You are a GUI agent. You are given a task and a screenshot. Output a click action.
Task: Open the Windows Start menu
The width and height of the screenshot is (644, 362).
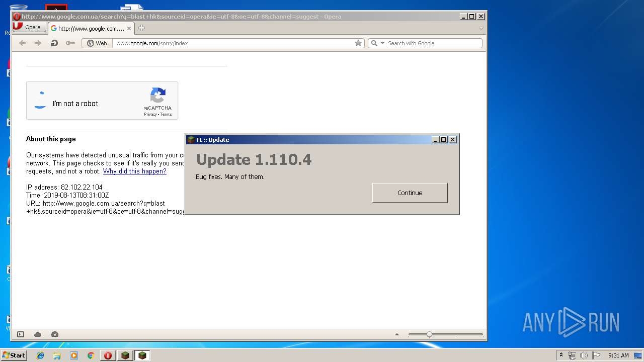(14, 355)
